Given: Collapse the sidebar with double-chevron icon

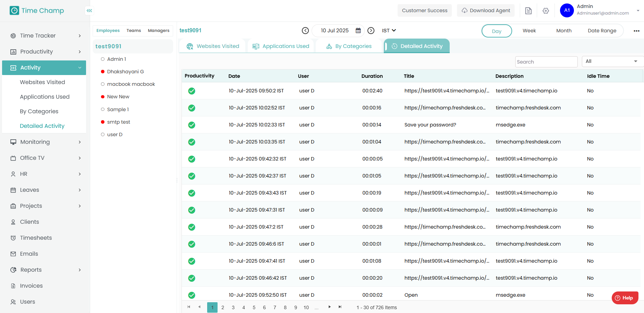Looking at the screenshot, I should [89, 11].
